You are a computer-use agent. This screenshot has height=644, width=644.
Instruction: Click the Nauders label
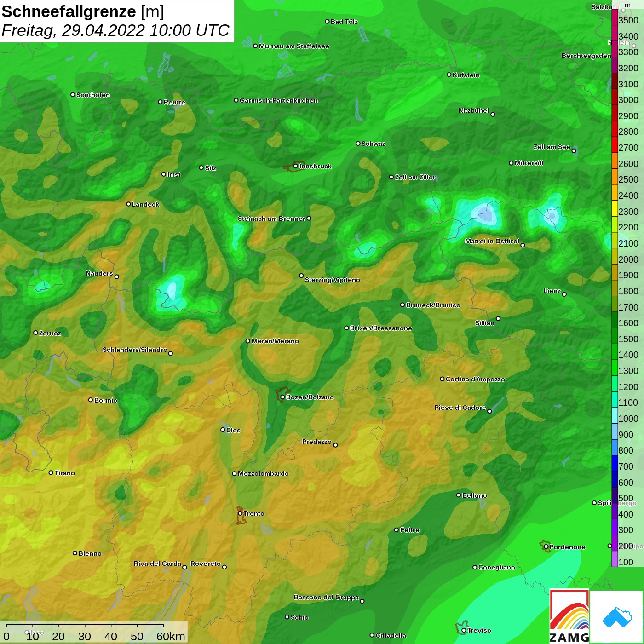pyautogui.click(x=99, y=273)
